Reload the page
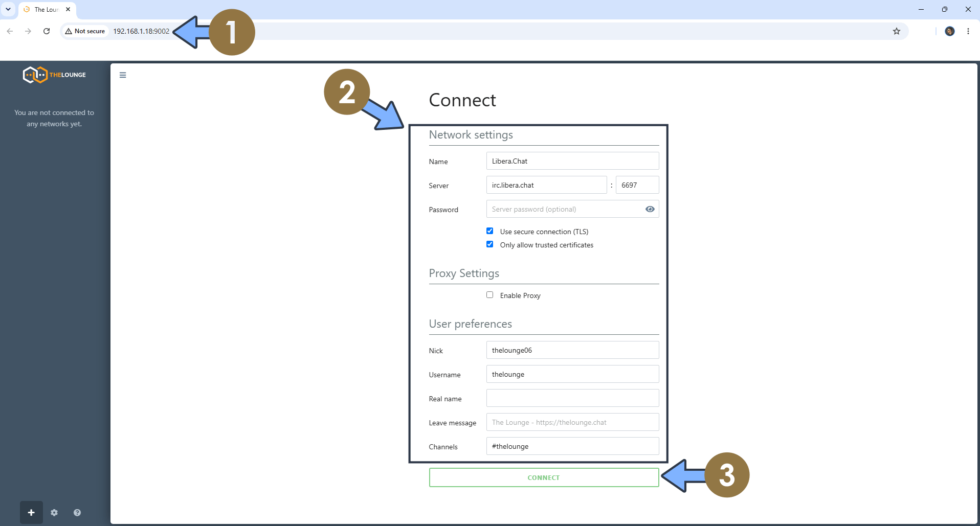The width and height of the screenshot is (980, 526). [x=47, y=31]
